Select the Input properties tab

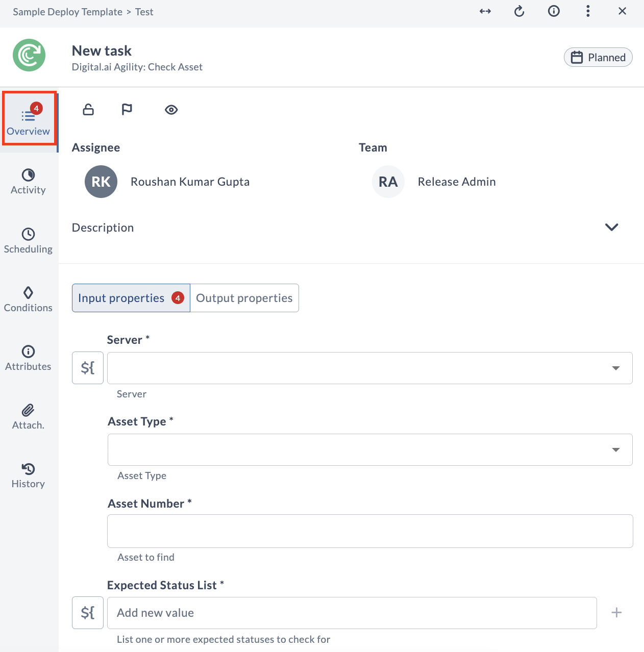click(131, 298)
